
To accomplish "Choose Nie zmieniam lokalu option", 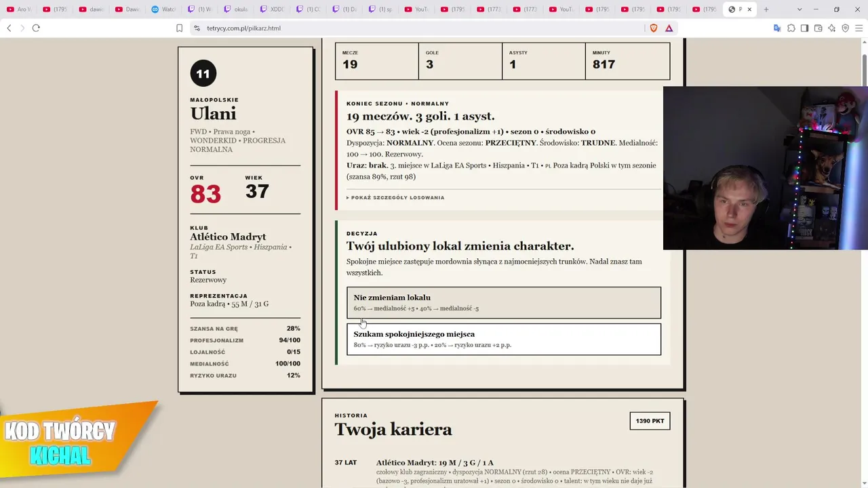I will [504, 302].
